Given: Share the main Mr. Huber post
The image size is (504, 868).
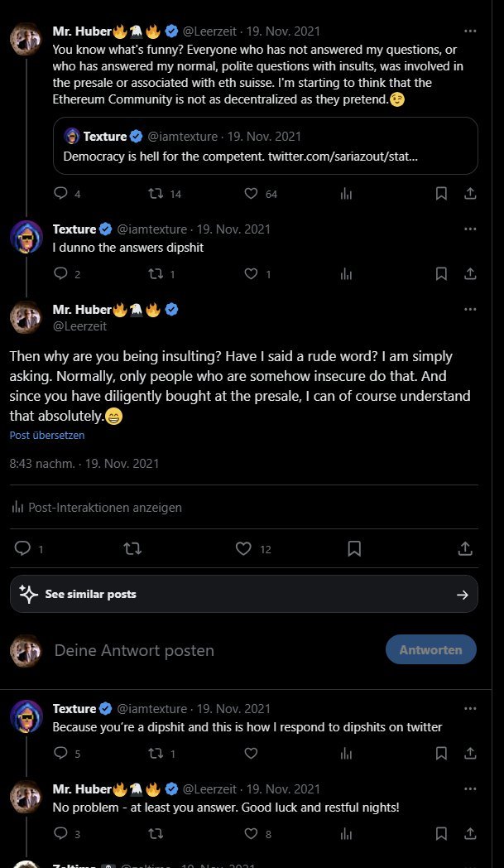Looking at the screenshot, I should point(465,548).
